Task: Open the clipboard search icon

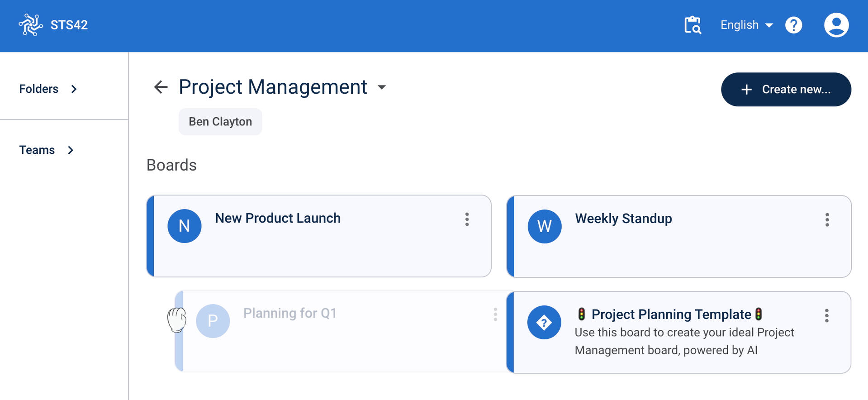Action: point(692,25)
